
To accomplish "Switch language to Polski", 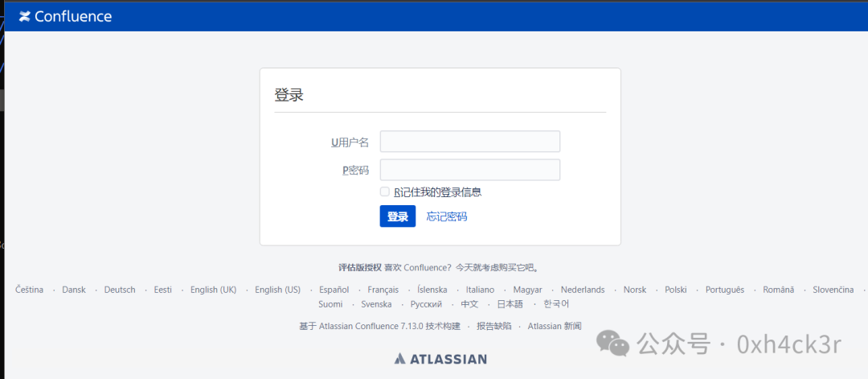I will [676, 290].
